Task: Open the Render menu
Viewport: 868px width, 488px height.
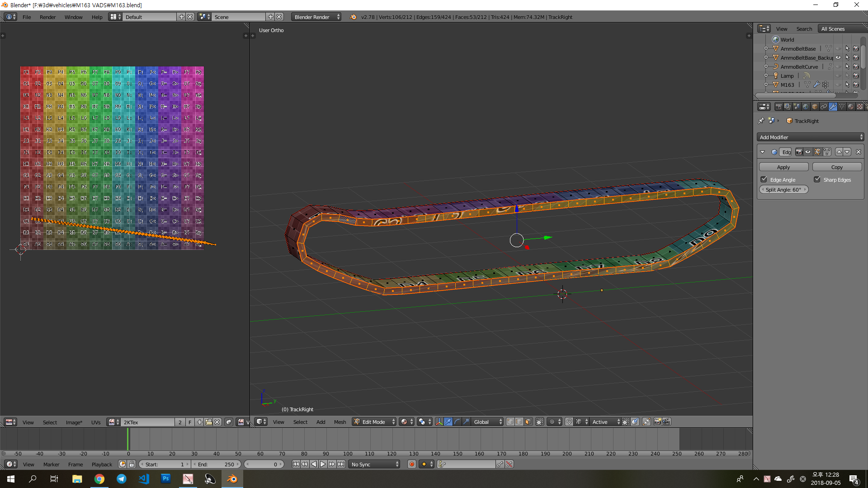Action: pyautogui.click(x=47, y=17)
